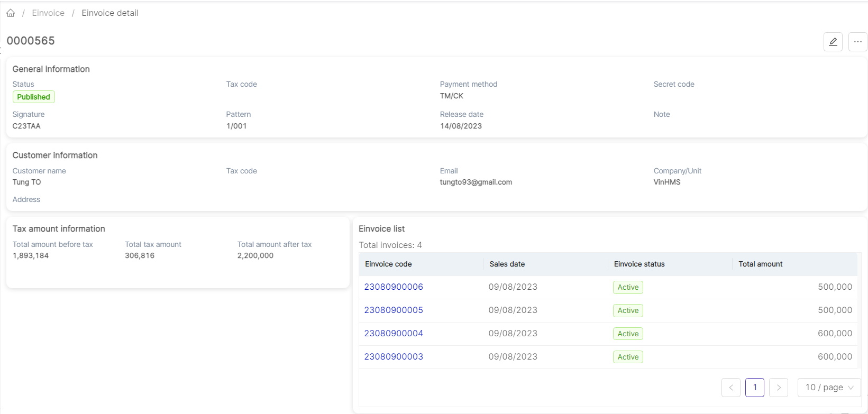The image size is (868, 414).
Task: Open einvoice code 23080900003
Action: pos(394,357)
